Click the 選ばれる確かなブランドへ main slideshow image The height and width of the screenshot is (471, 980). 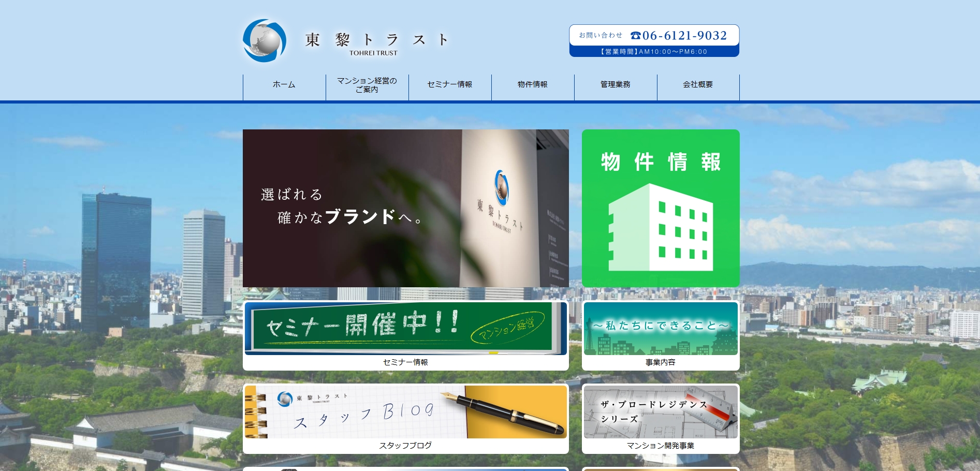[x=405, y=208]
